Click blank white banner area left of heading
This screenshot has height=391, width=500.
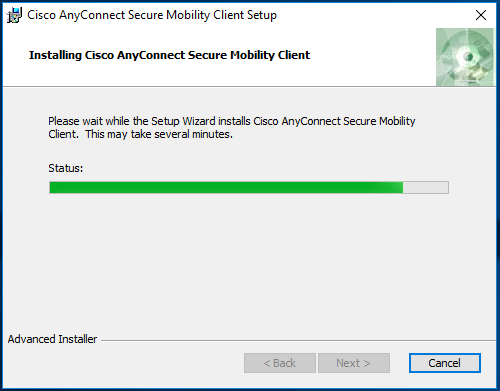pos(15,57)
